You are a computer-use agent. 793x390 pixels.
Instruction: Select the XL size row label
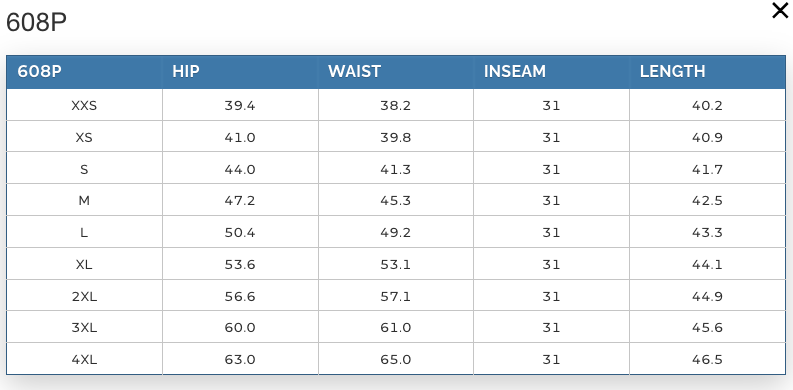click(x=84, y=265)
